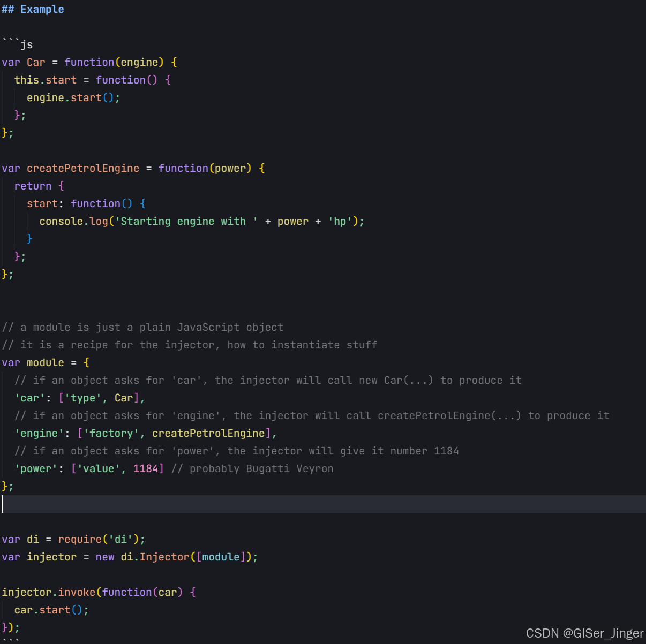Click the "var module = {" line
The height and width of the screenshot is (644, 646).
click(46, 362)
